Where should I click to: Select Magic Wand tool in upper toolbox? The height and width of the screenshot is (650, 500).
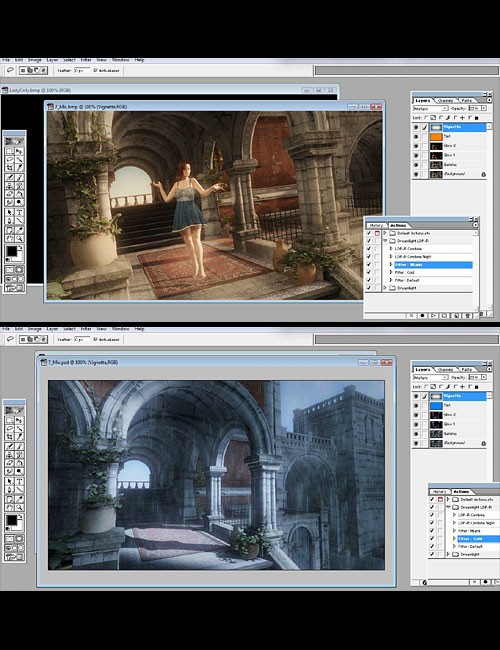[x=19, y=159]
